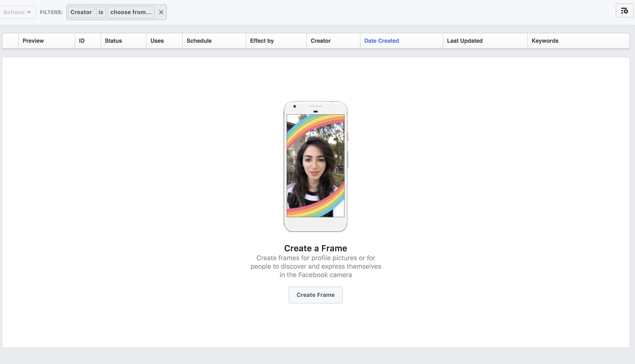Viewport: 635px width, 364px height.
Task: Open the Actions dropdown
Action: coord(17,12)
